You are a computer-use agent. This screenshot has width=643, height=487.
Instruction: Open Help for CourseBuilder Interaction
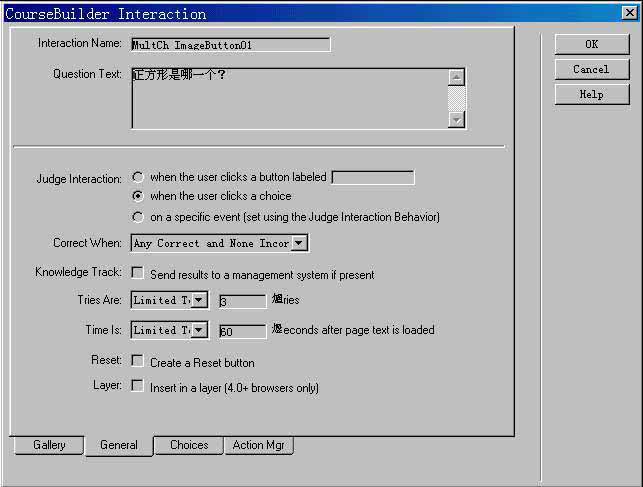coord(591,94)
